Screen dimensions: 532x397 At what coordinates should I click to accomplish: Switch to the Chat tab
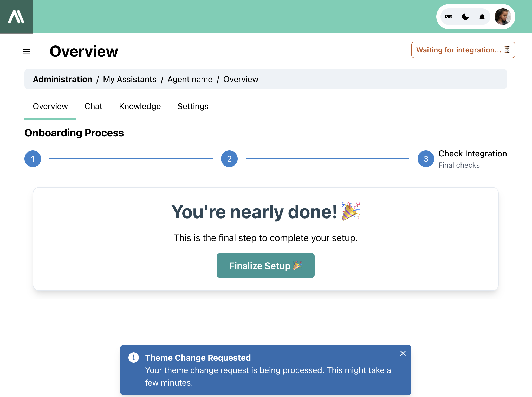pyautogui.click(x=93, y=106)
